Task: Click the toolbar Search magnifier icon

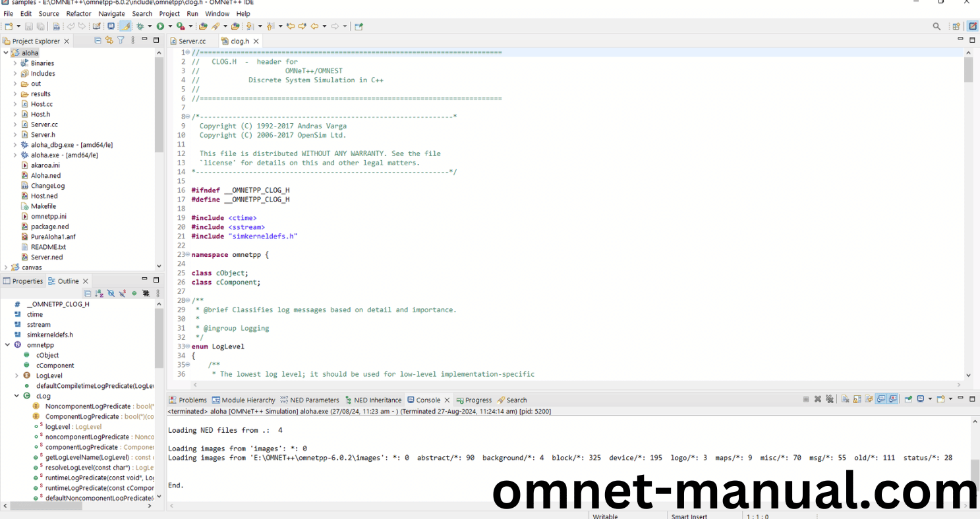Action: pyautogui.click(x=937, y=26)
